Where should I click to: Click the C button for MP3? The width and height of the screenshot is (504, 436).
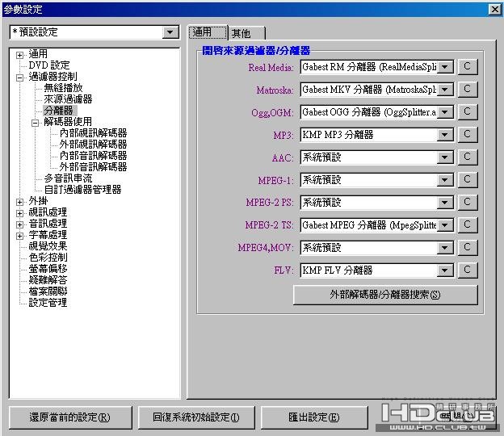click(x=468, y=135)
